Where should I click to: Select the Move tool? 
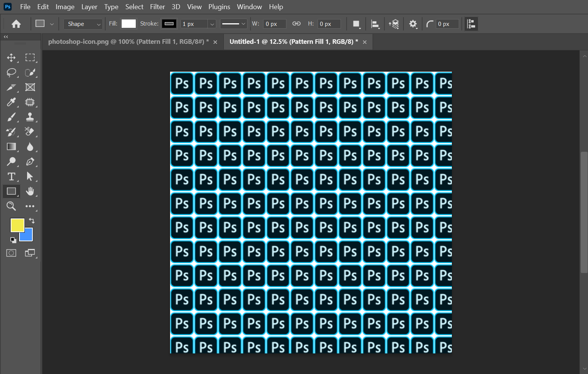click(11, 58)
